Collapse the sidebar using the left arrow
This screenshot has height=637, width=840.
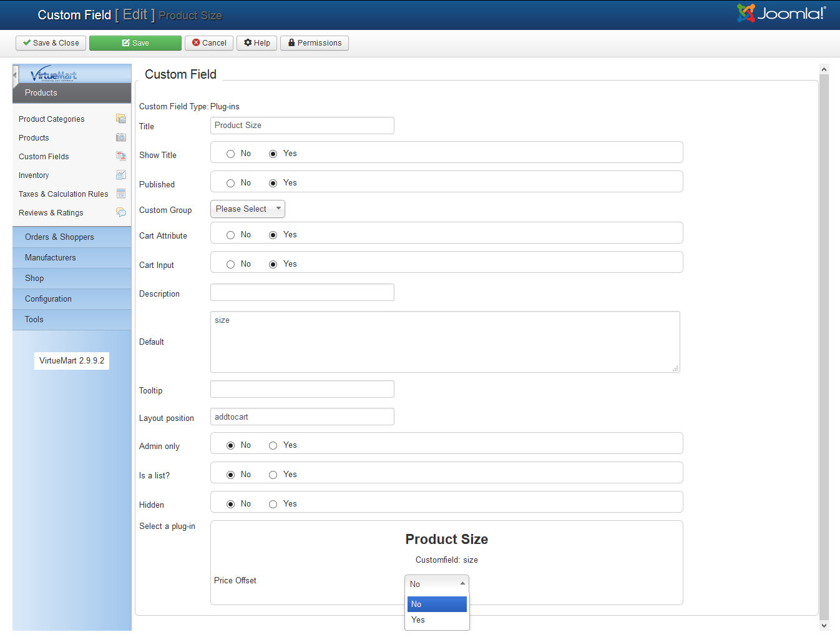click(x=16, y=75)
